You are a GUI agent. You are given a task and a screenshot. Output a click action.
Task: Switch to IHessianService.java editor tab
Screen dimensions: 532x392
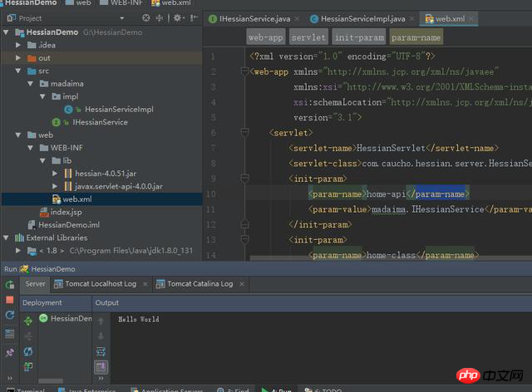253,17
